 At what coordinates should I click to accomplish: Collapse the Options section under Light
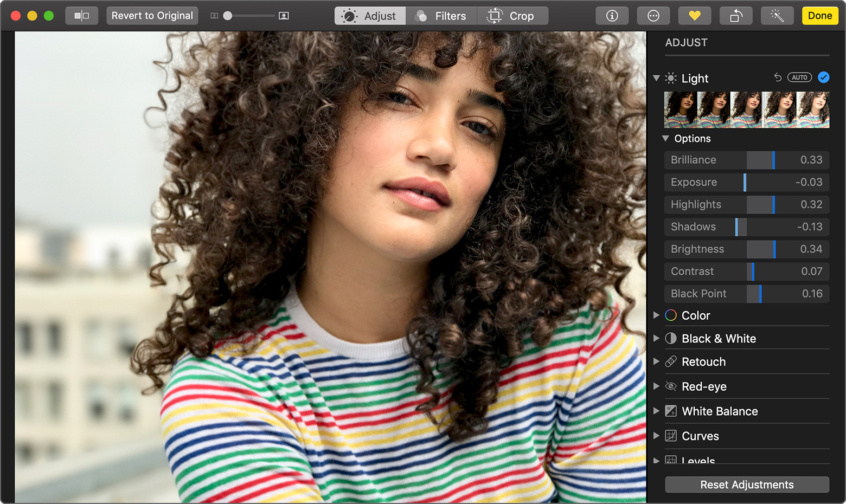click(x=666, y=138)
